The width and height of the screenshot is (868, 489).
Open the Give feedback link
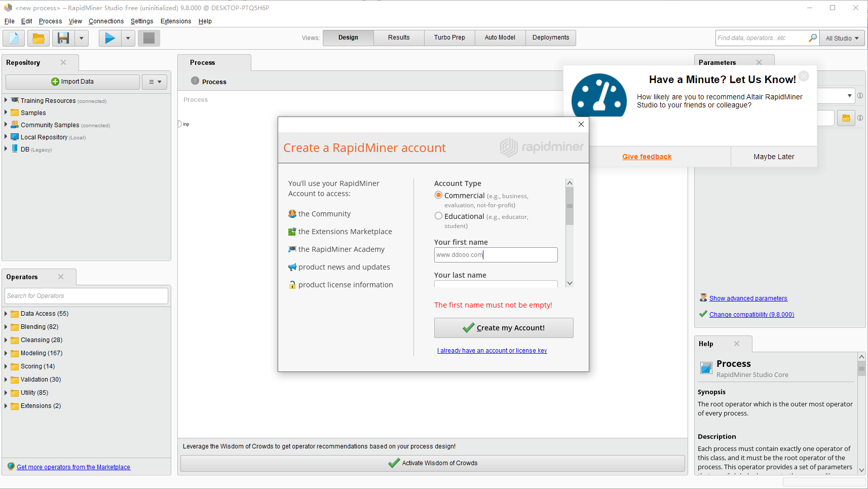click(x=647, y=157)
